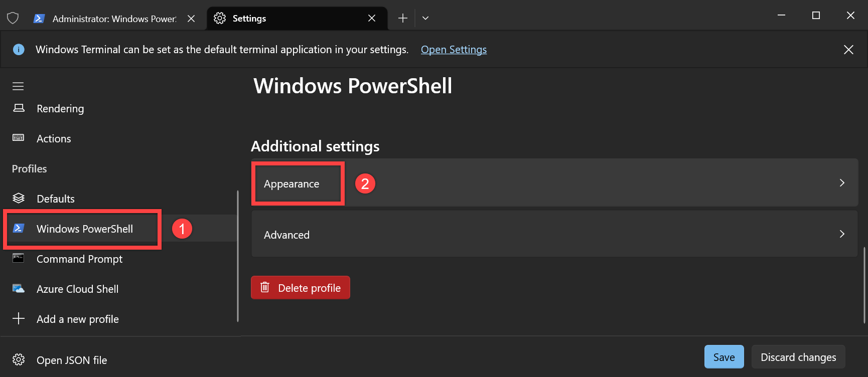
Task: Click the gear icon beside Open JSON file
Action: coord(19,359)
